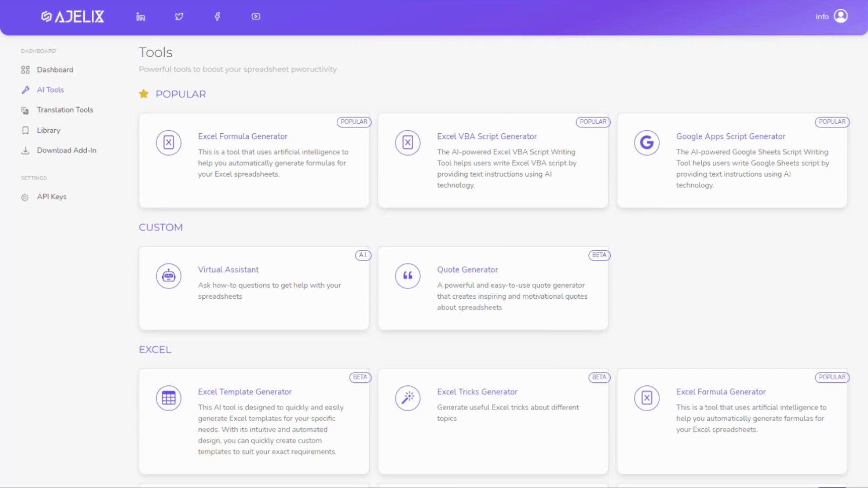Click the Download Add-In arrow icon
The width and height of the screenshot is (868, 488).
(25, 150)
